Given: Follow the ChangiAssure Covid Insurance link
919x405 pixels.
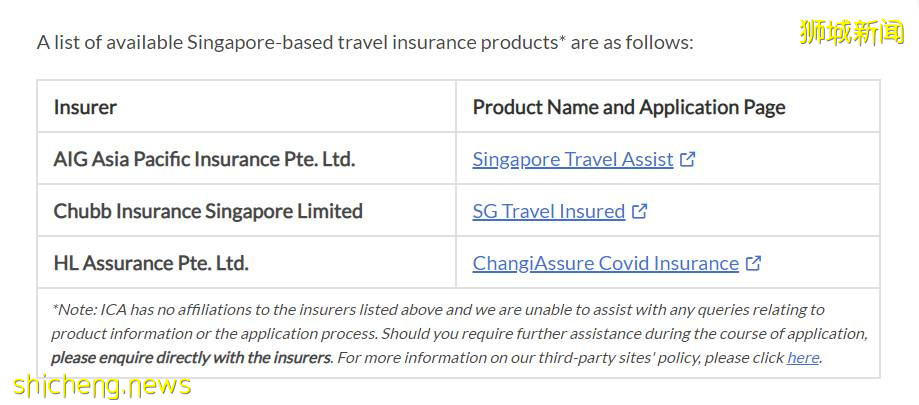Looking at the screenshot, I should pos(605,263).
